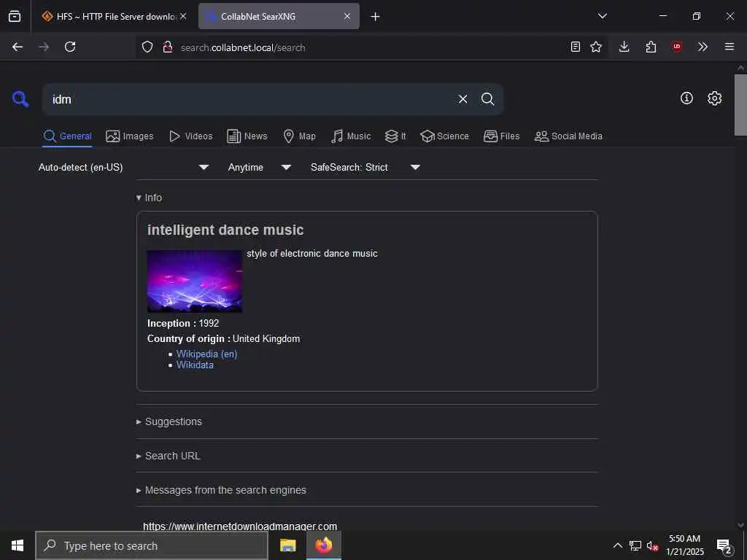Select the CollabNet SearXNG tab
This screenshot has height=560, width=747.
(x=279, y=16)
